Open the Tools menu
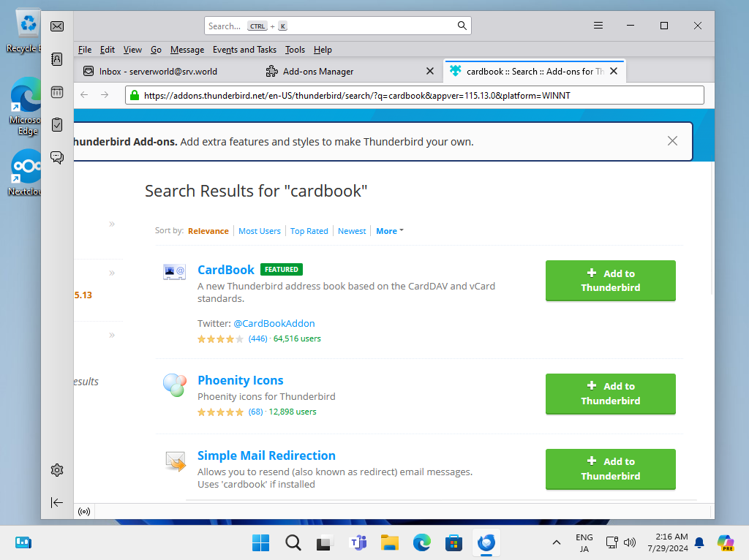 pyautogui.click(x=295, y=50)
